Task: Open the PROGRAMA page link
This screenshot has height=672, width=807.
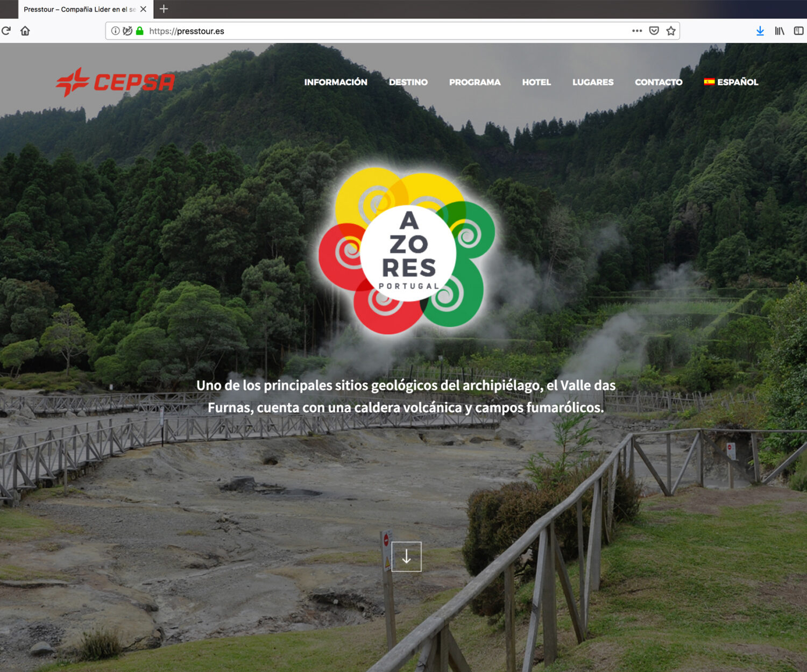Action: click(475, 82)
